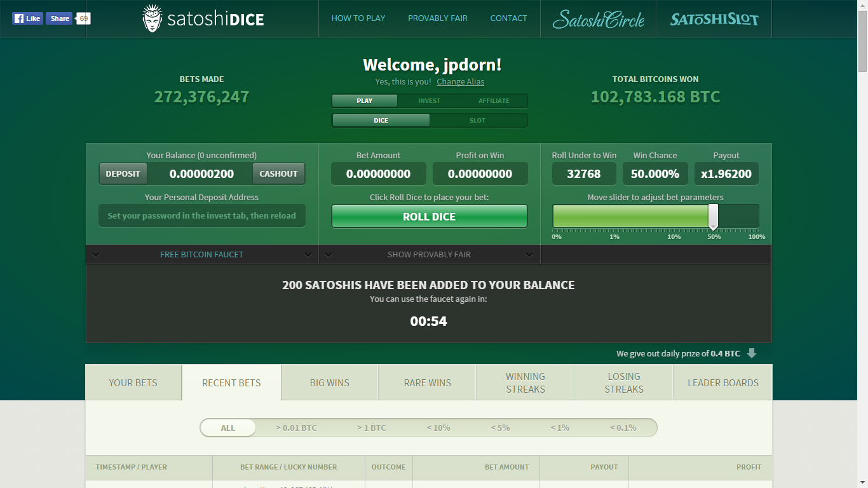This screenshot has width=868, height=488.
Task: Click the DEPOSIT button
Action: [x=123, y=173]
